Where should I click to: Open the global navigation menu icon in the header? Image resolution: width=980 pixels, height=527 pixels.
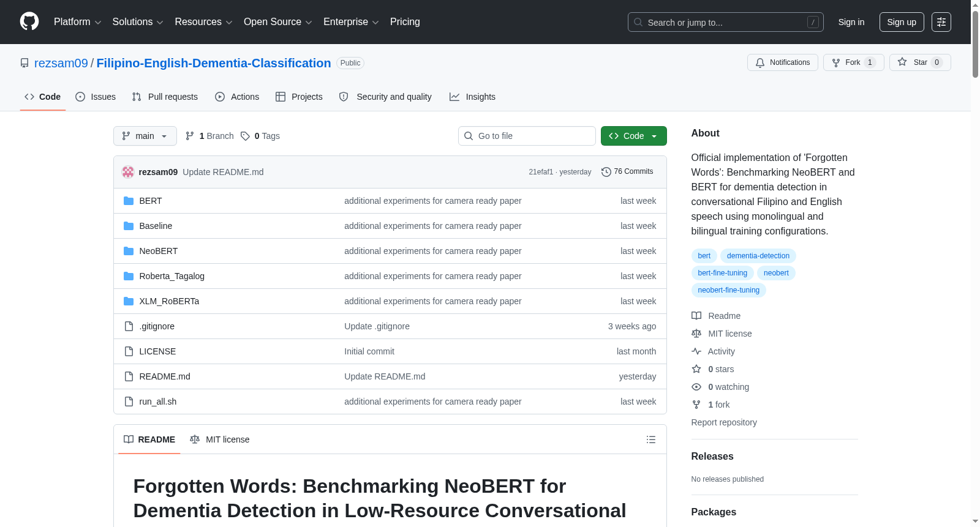(x=941, y=22)
